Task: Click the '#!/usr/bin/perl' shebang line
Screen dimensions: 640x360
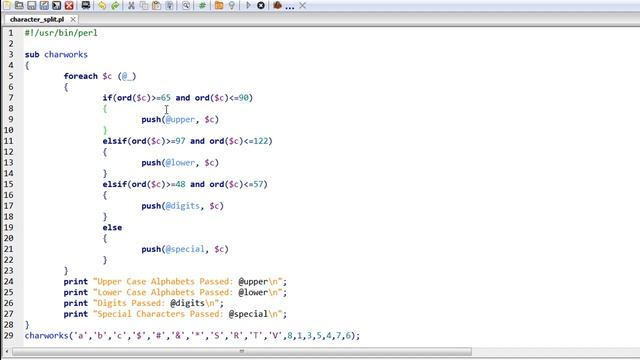Action: coord(61,33)
